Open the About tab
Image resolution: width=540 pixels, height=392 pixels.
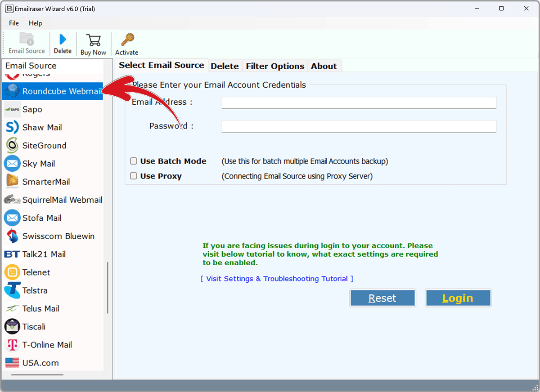pos(324,66)
